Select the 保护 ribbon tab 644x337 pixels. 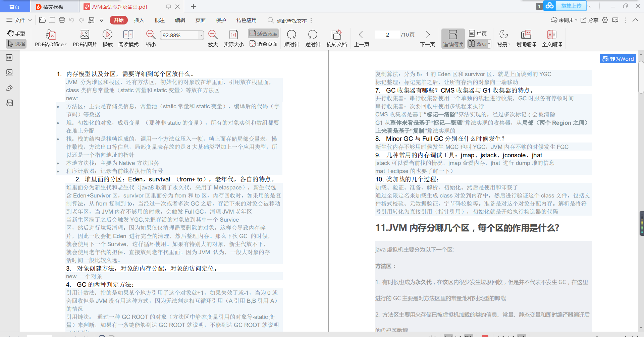pyautogui.click(x=221, y=20)
